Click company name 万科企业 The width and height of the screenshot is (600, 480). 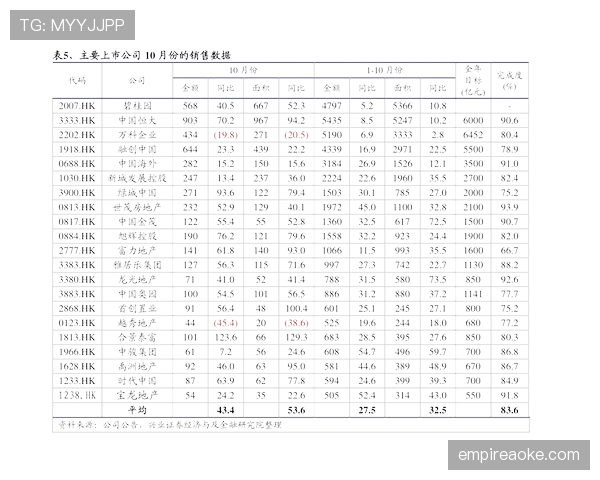137,135
